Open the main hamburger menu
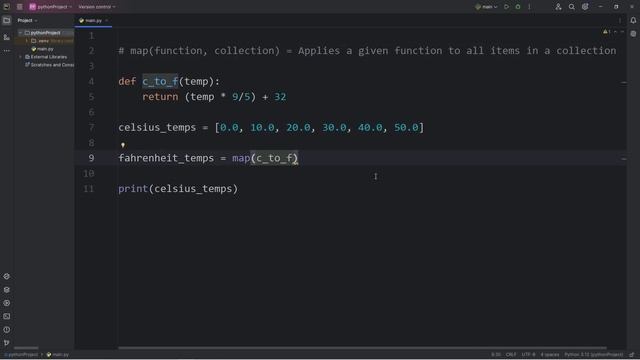 (x=19, y=7)
